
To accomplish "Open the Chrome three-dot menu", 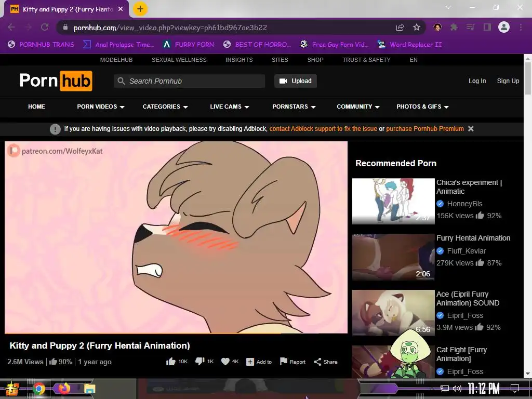I will click(x=521, y=27).
